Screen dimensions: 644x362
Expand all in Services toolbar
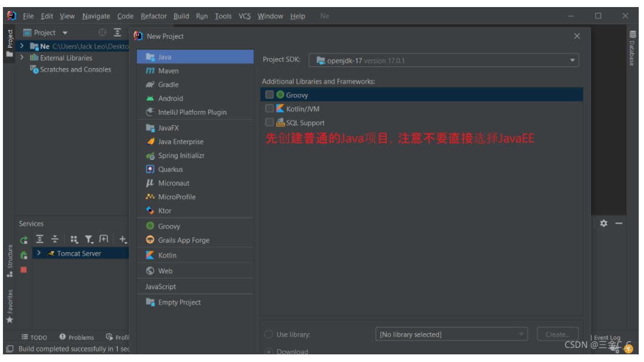(x=39, y=239)
